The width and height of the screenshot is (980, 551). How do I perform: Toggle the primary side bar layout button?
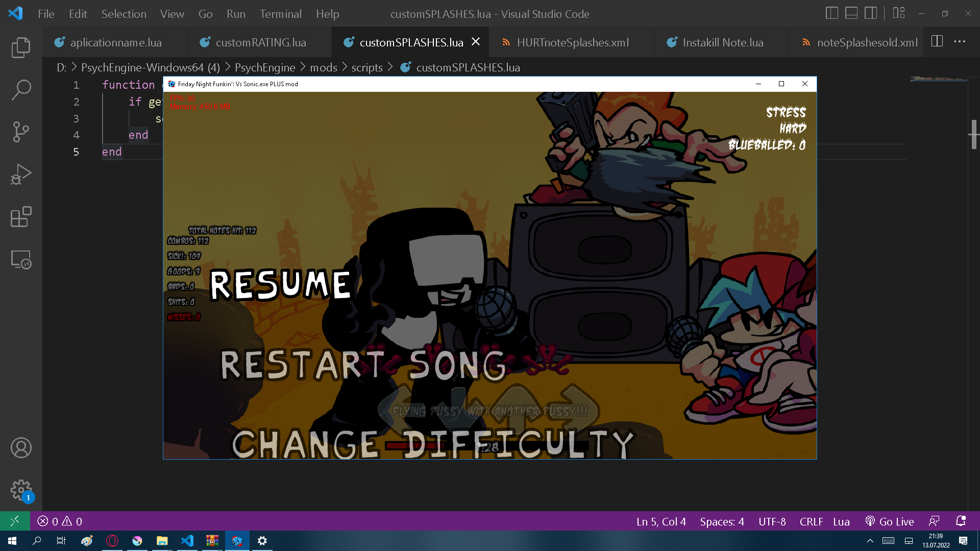[x=831, y=14]
